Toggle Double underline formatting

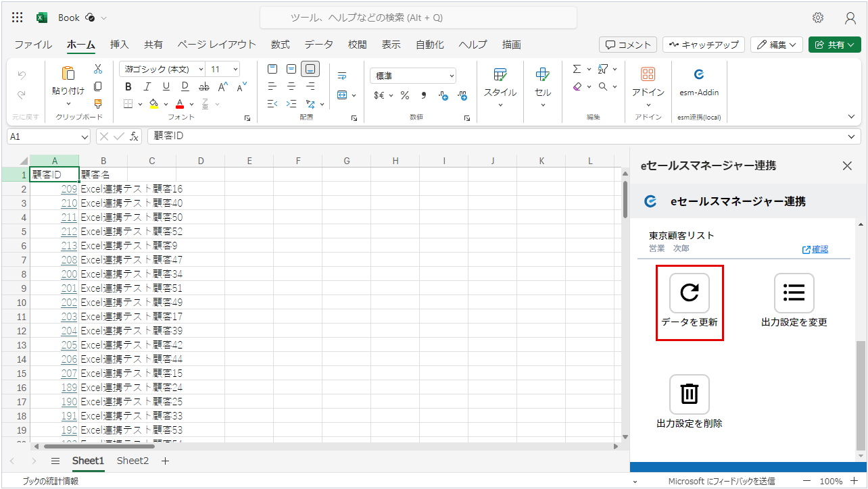click(185, 86)
